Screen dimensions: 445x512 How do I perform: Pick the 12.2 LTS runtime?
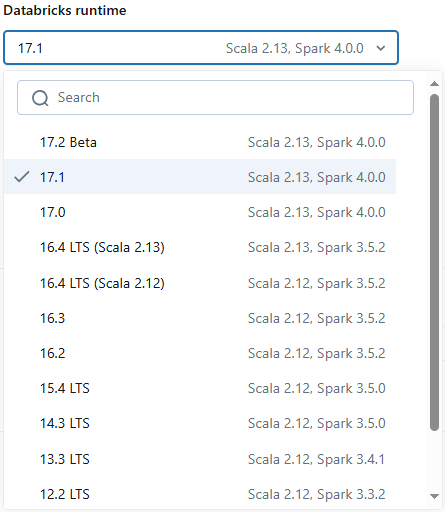tap(200, 494)
